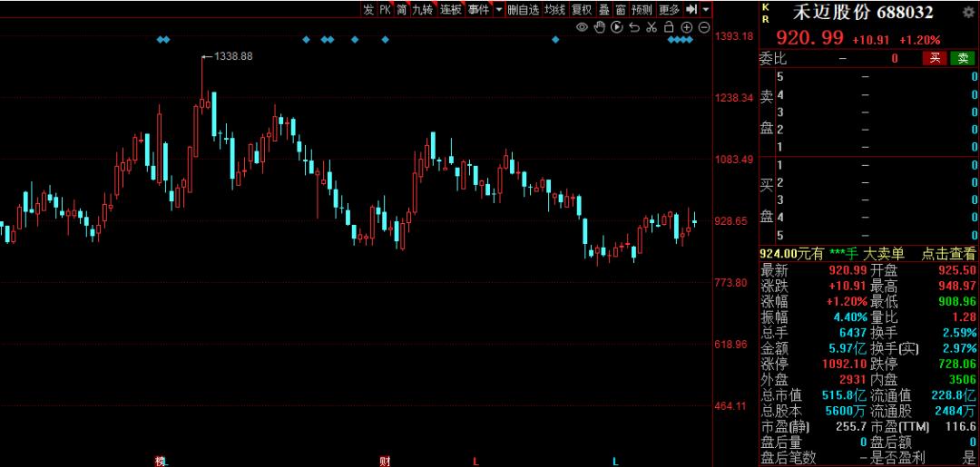Click 删自选 to remove from watchlist
Screen dimensions: 980x467
(524, 9)
